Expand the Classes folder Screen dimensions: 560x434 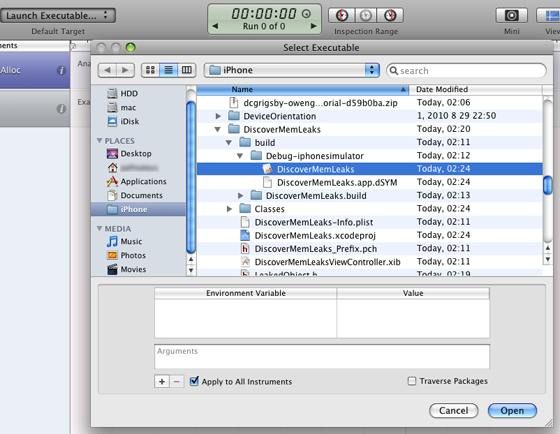[229, 209]
